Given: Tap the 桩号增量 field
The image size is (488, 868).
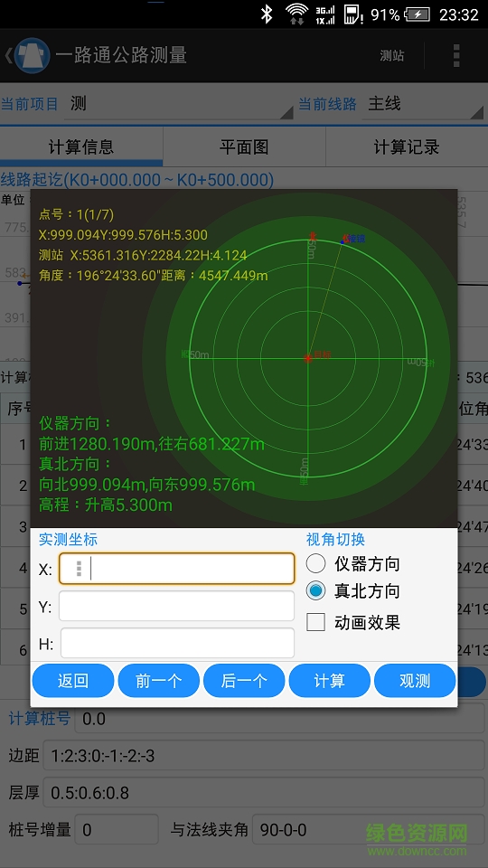Looking at the screenshot, I should (117, 829).
